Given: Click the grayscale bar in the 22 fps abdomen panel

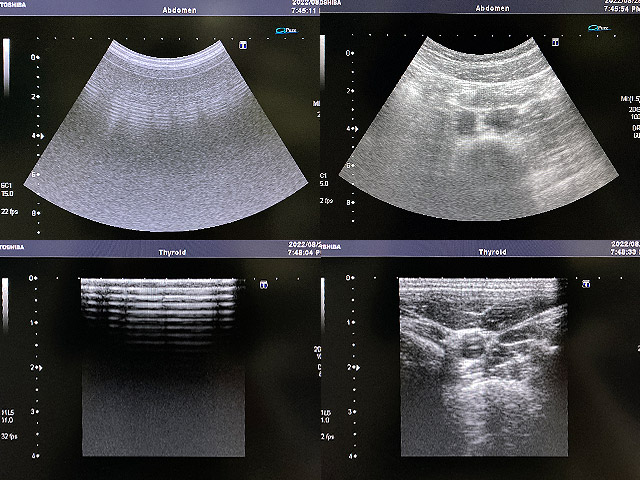Looking at the screenshot, I should [x=6, y=68].
